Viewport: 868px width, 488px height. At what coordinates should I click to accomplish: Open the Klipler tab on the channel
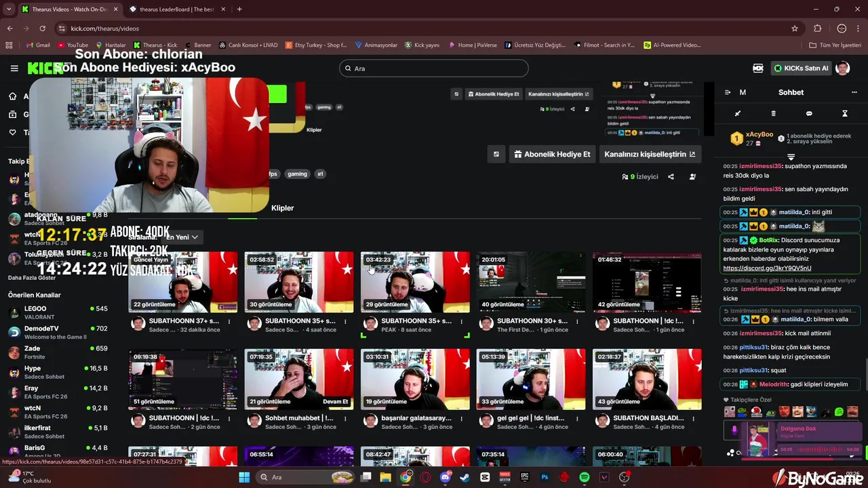[x=282, y=208]
